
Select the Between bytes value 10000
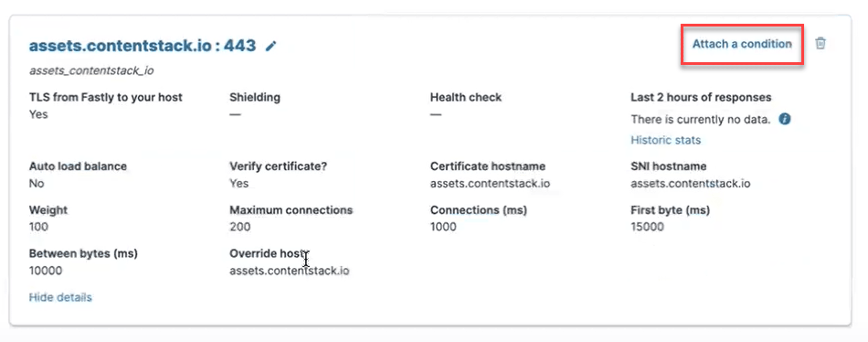coord(45,270)
